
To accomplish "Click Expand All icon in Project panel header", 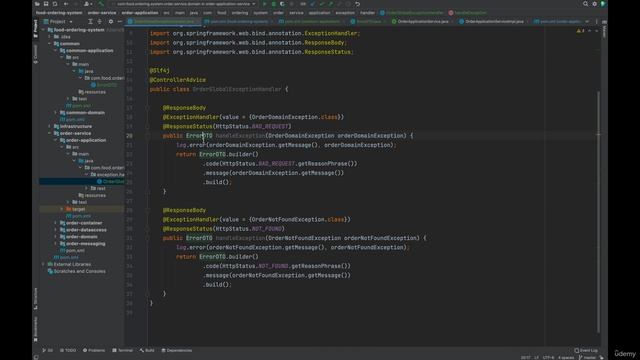I will point(90,21).
